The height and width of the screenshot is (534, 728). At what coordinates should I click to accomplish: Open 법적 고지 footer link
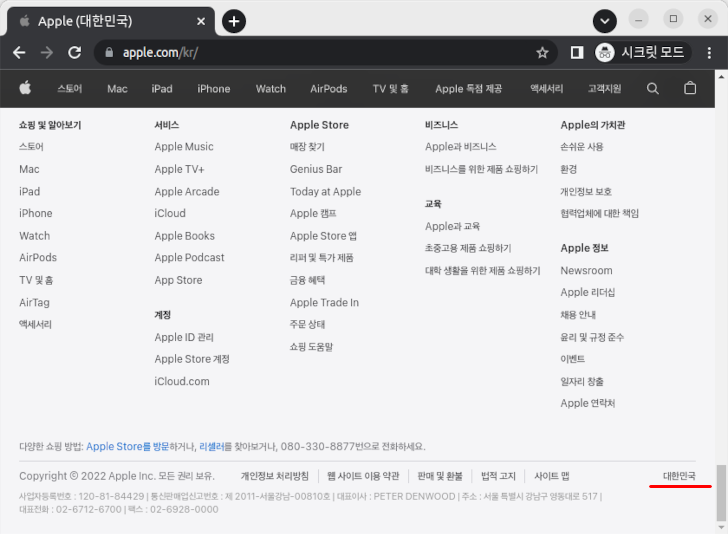498,476
